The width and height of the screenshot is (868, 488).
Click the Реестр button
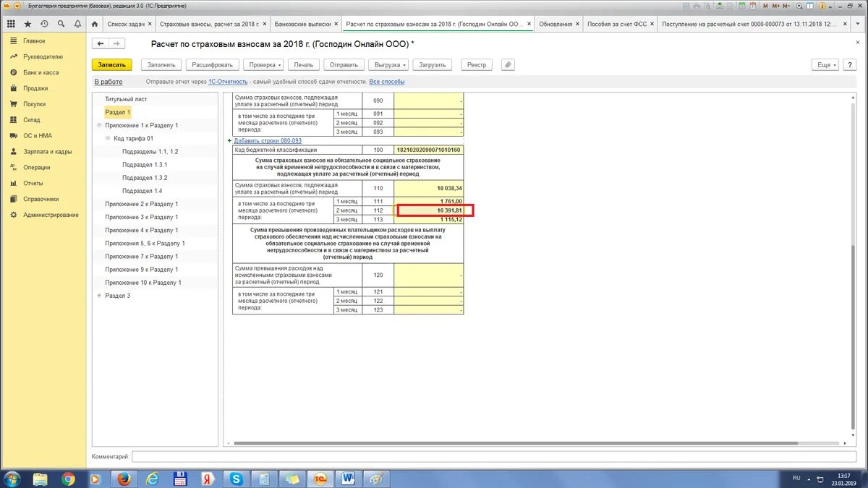pos(477,64)
